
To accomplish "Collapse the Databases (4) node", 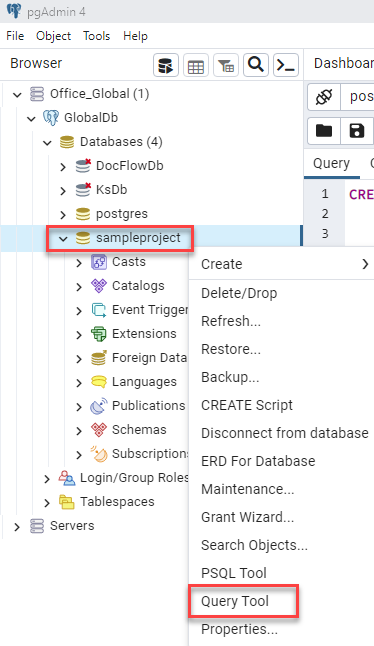I will point(47,143).
